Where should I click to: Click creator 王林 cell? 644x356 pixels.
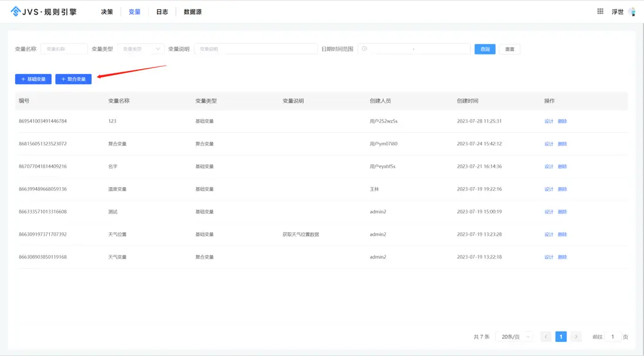(x=374, y=189)
